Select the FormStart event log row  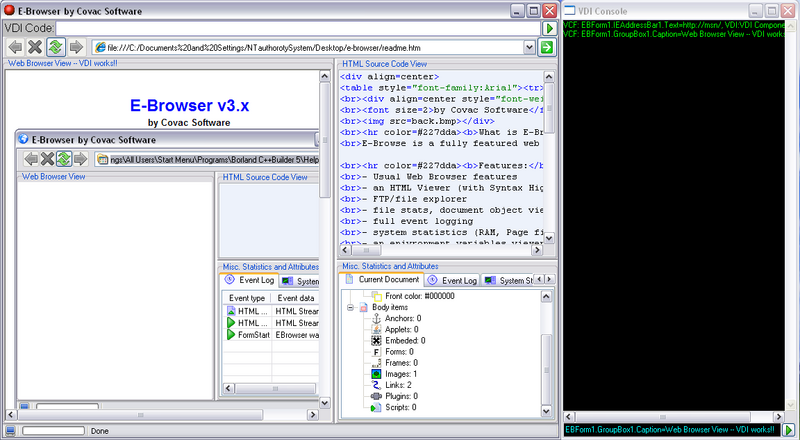coord(271,335)
